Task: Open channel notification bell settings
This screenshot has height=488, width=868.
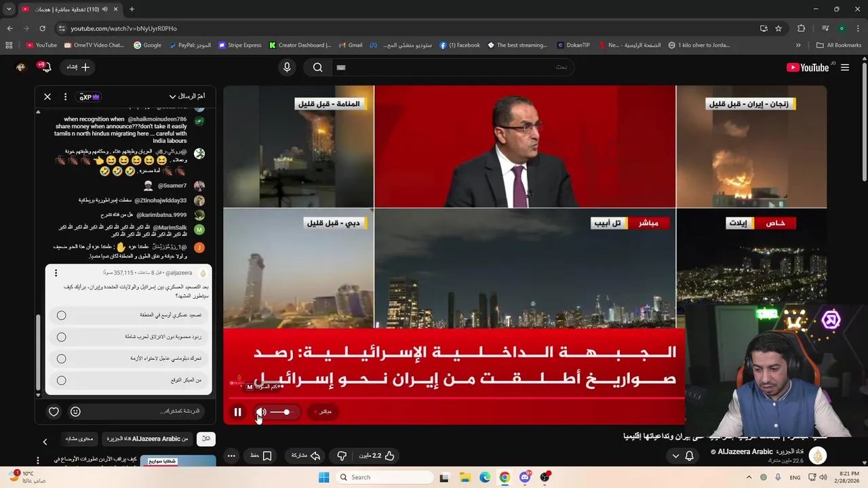Action: (x=690, y=456)
